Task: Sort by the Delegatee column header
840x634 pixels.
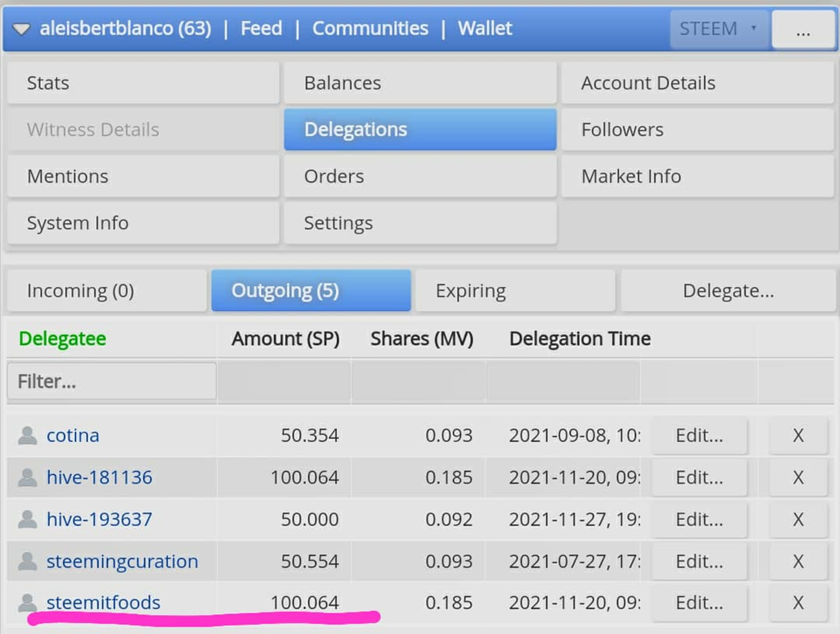Action: 62,339
